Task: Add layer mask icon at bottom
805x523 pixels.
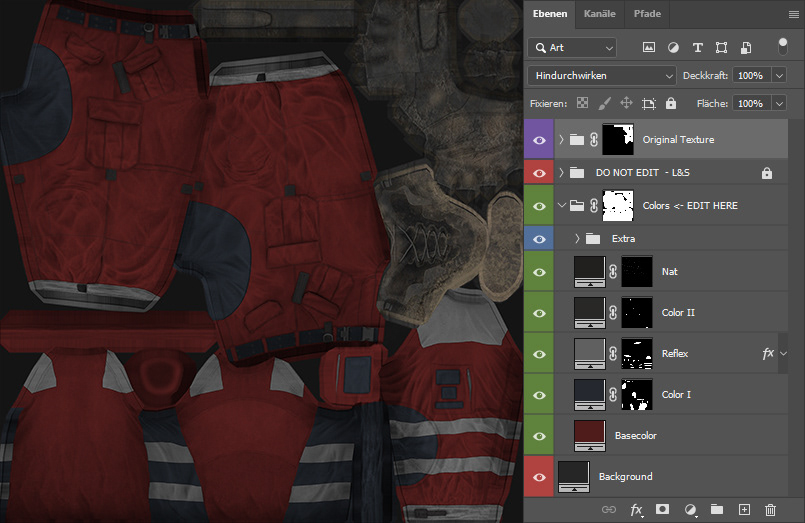Action: pos(662,509)
